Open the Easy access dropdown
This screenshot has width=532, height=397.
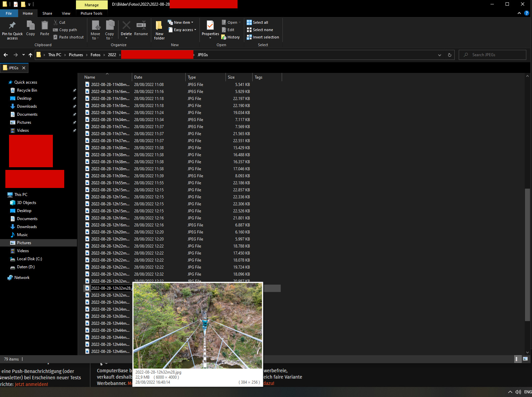(x=182, y=30)
